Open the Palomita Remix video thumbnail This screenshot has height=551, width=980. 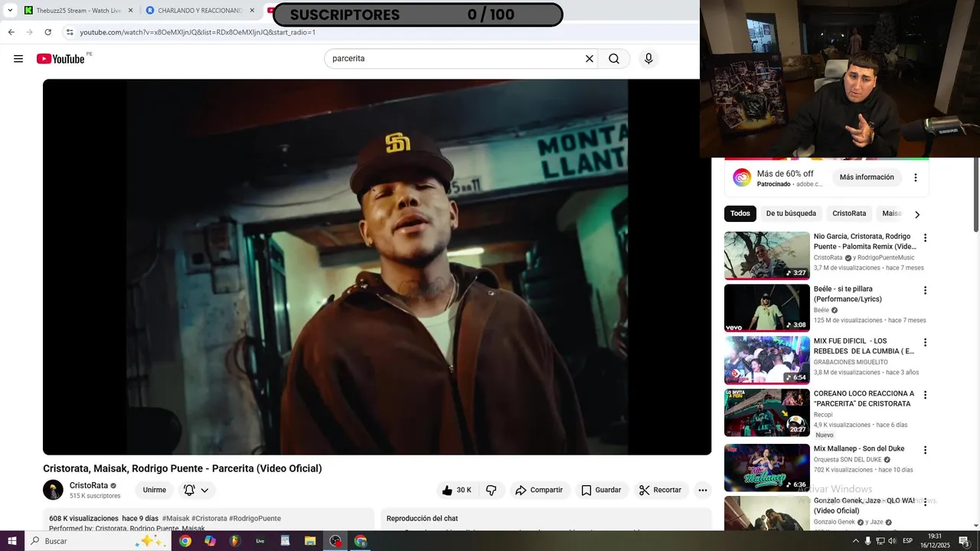point(767,256)
